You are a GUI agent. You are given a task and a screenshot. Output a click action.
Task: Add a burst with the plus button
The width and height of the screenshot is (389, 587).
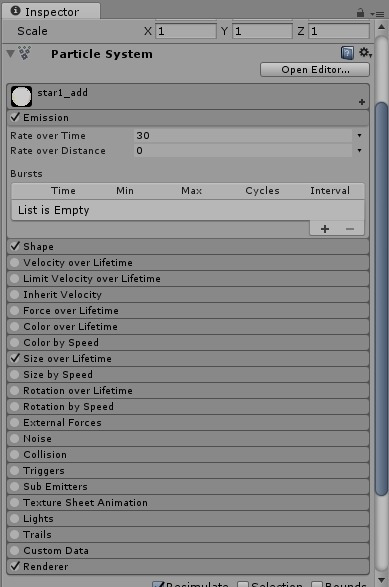coord(325,229)
